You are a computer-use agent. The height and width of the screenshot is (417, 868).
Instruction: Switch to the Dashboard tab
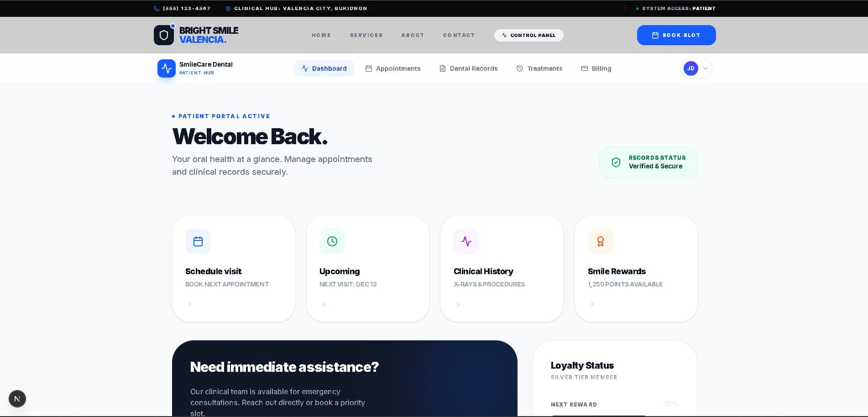click(324, 68)
